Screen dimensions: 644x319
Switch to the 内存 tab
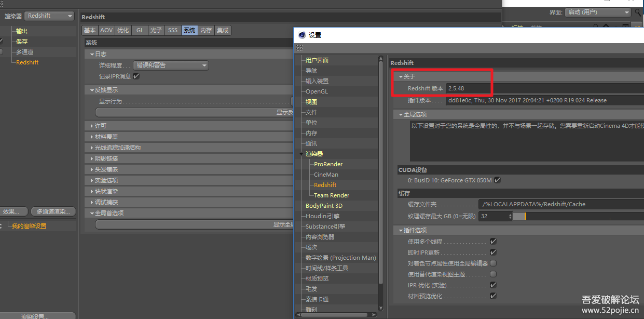(206, 31)
